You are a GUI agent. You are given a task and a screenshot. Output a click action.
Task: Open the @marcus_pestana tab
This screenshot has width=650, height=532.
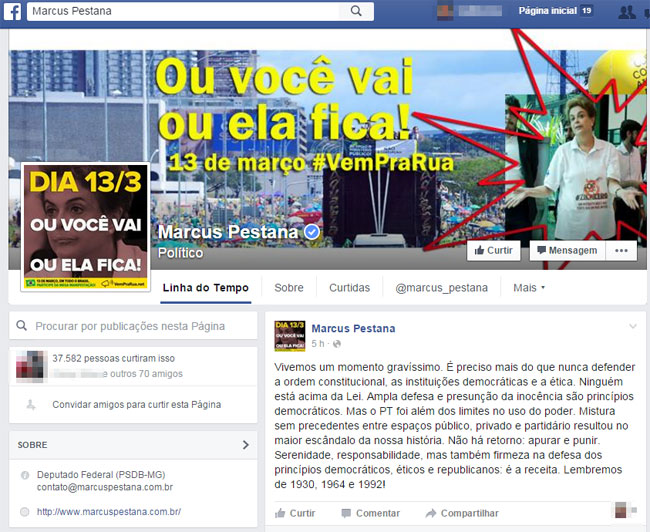(441, 288)
